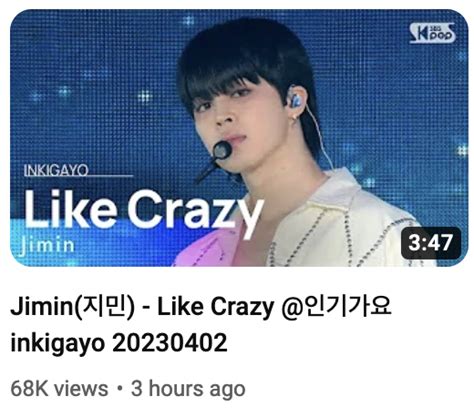Click the @인기가요 text in the title
Image resolution: width=474 pixels, height=417 pixels.
(336, 306)
